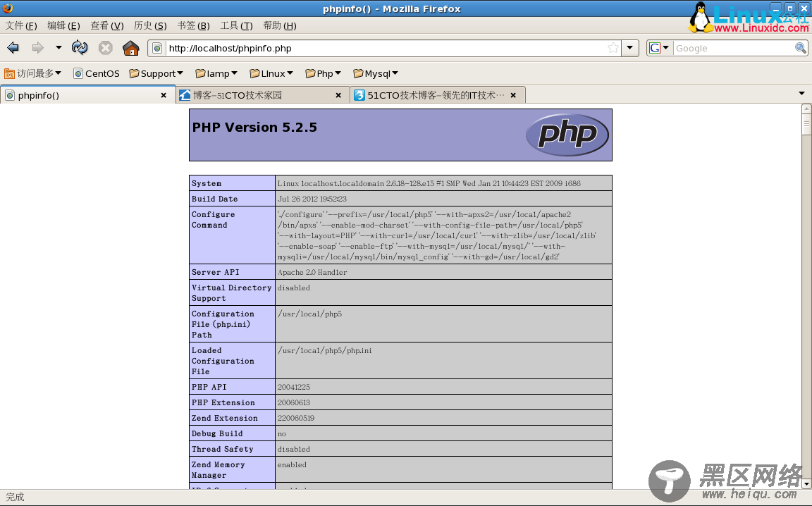Expand the Linux bookmarks folder
812x506 pixels.
coord(271,73)
